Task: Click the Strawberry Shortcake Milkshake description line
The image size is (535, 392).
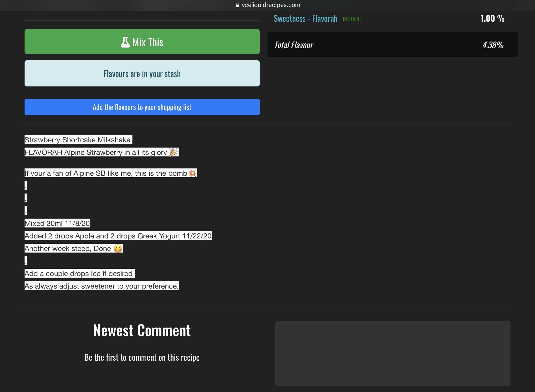Action: pyautogui.click(x=78, y=140)
